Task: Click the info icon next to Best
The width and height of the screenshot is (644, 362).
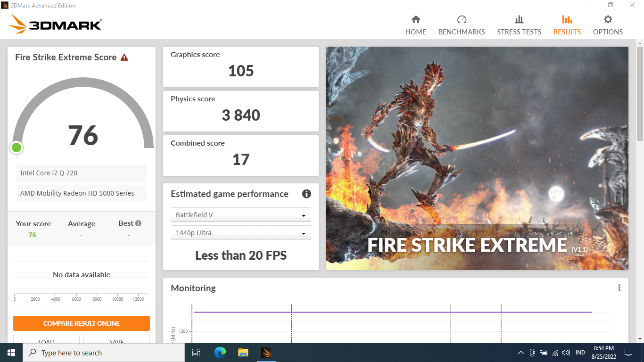Action: pos(138,223)
